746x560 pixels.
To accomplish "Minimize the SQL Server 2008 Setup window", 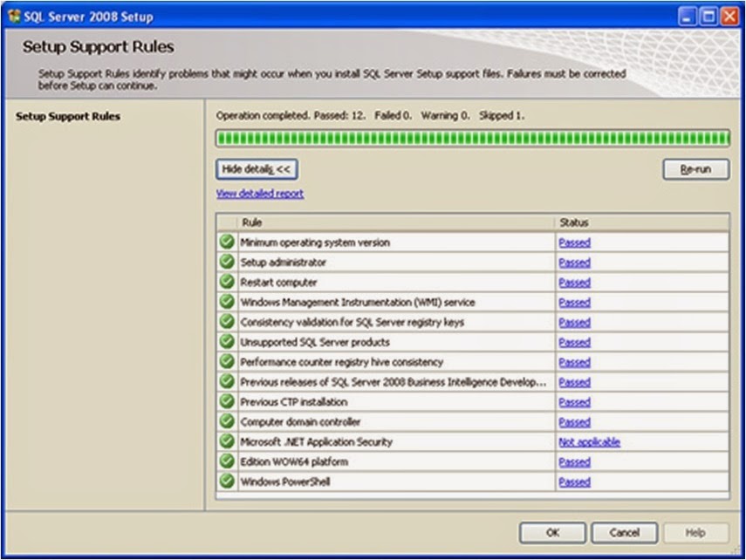I will pyautogui.click(x=687, y=17).
